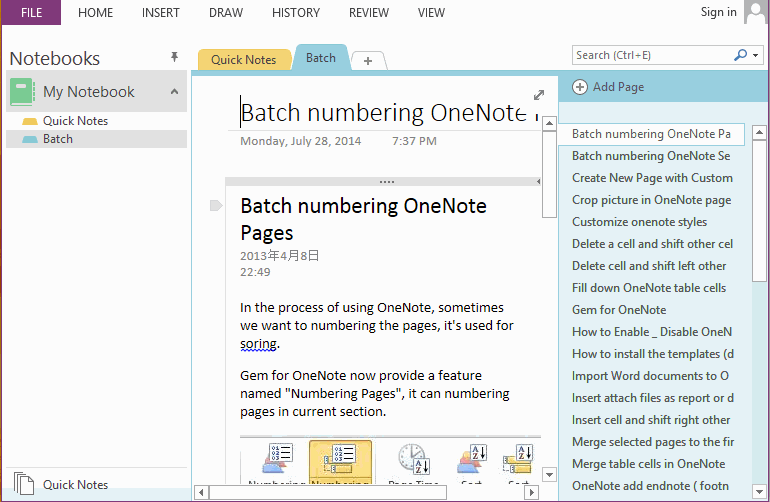Click the Quick Notes pages icon at bottom
770x502 pixels.
(24, 483)
